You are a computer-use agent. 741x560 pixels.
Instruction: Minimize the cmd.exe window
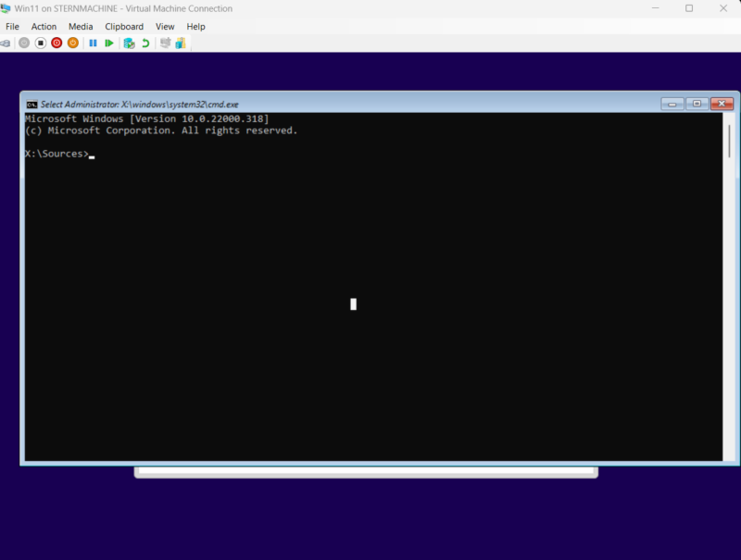pyautogui.click(x=672, y=104)
